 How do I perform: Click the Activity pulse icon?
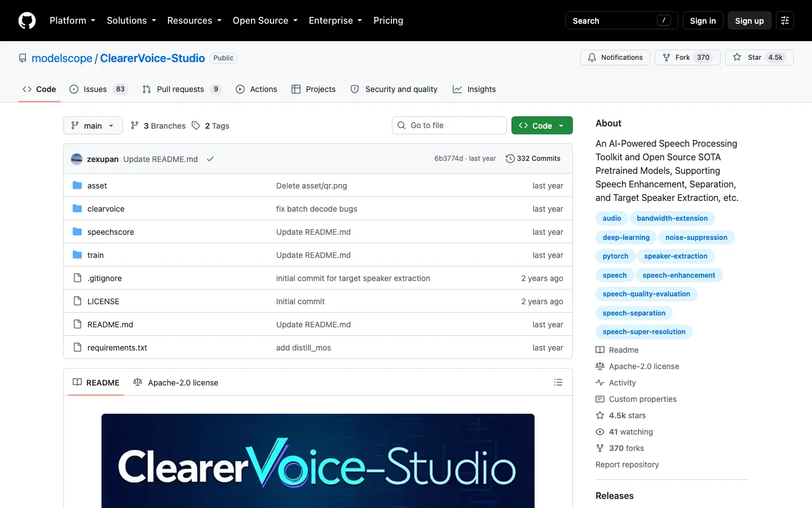click(x=600, y=383)
